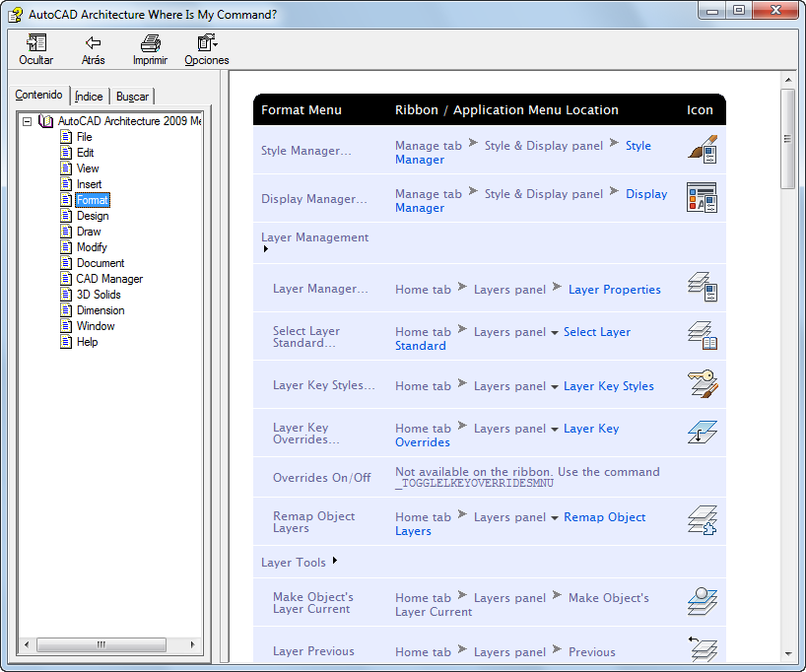Select the CAD Manager topic in the tree
806x672 pixels.
pos(109,279)
